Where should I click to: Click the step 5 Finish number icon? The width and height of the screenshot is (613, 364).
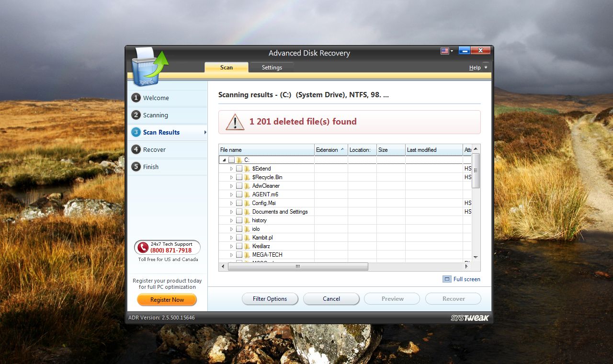136,167
